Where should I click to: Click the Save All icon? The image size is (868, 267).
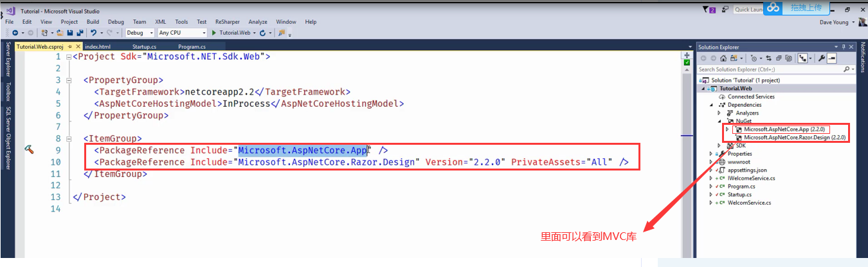80,33
